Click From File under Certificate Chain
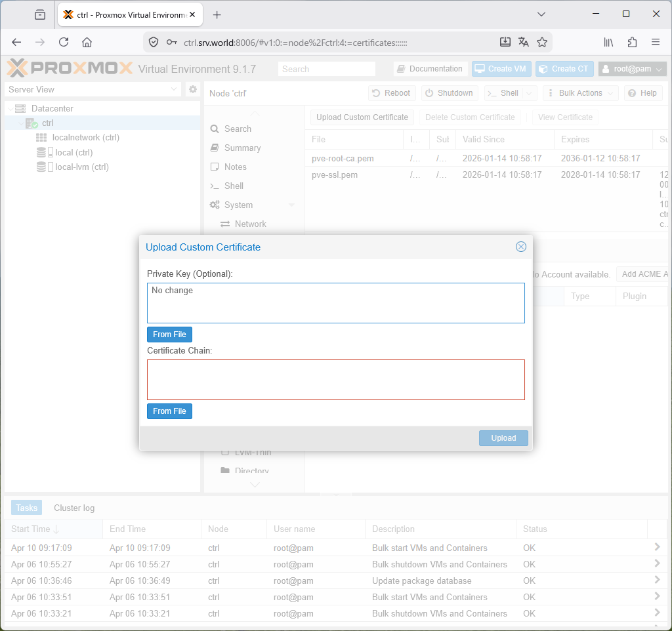 point(169,411)
